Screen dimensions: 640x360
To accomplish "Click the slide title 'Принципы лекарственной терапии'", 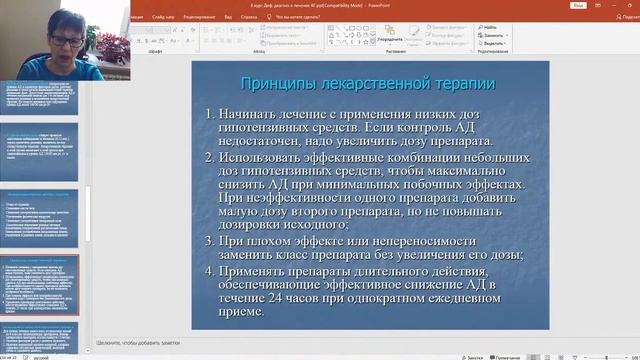I will [368, 83].
